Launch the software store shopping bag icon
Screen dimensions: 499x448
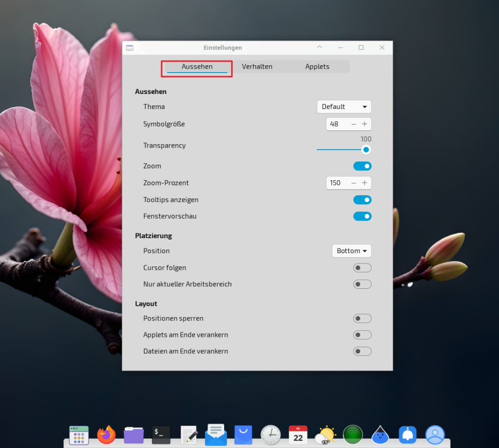243,434
